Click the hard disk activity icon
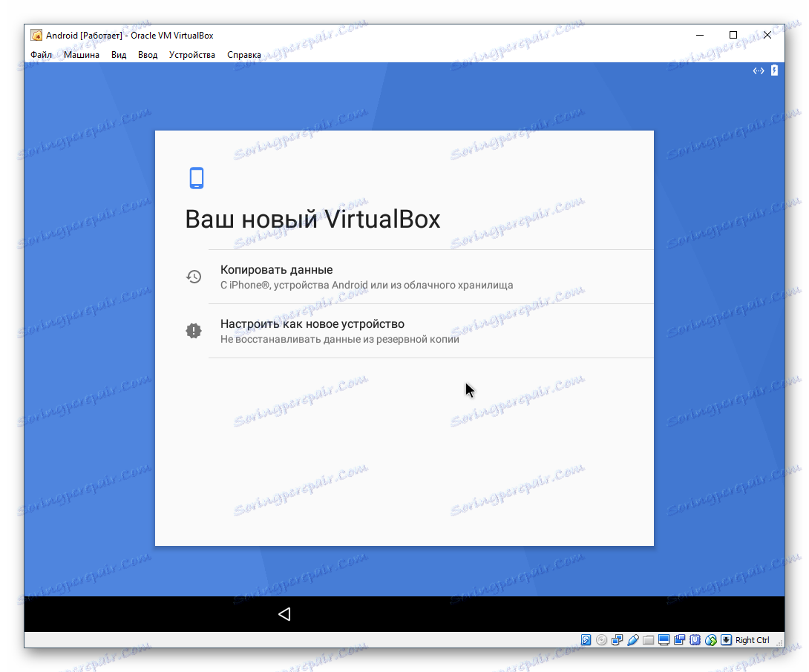809x672 pixels. pyautogui.click(x=586, y=640)
